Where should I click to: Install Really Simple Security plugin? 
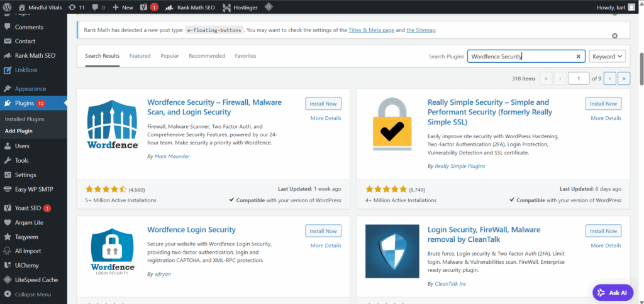tap(603, 104)
